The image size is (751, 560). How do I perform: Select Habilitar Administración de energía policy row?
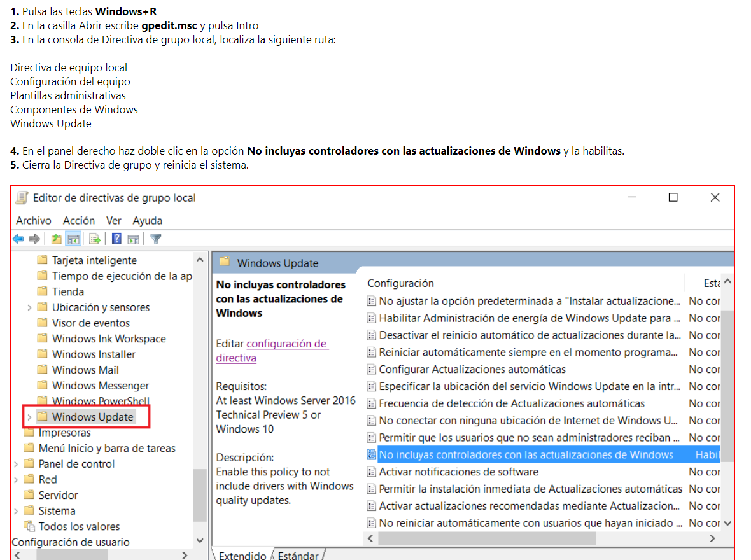[543, 318]
